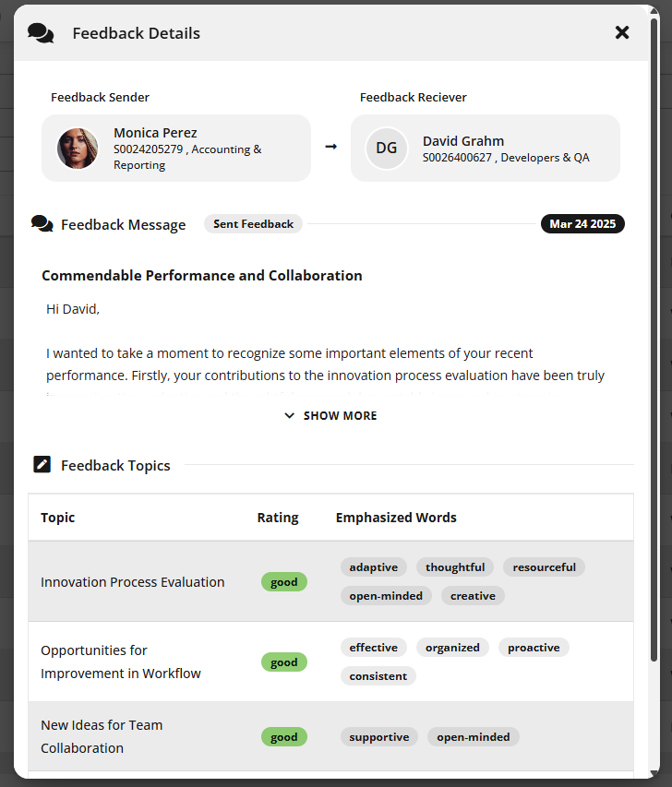
Task: Click the Feedback Message chat icon
Action: coord(42,224)
